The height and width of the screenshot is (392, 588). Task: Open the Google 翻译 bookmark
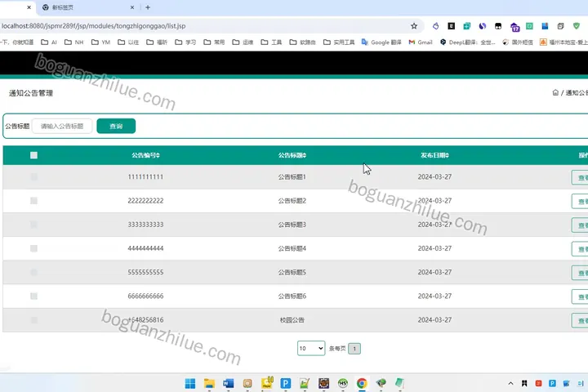[x=381, y=42]
